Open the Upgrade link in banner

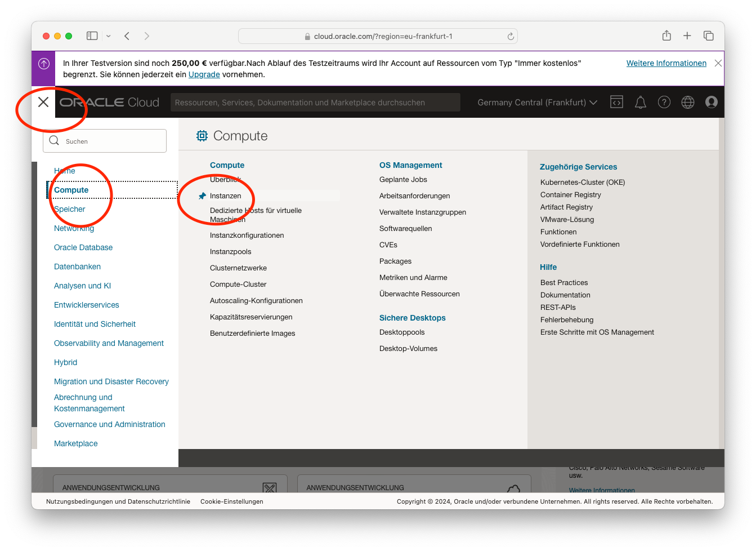point(204,74)
